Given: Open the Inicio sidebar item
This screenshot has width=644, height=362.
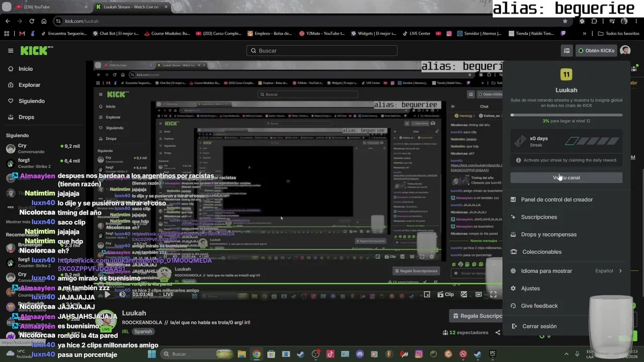Looking at the screenshot, I should pos(26,69).
